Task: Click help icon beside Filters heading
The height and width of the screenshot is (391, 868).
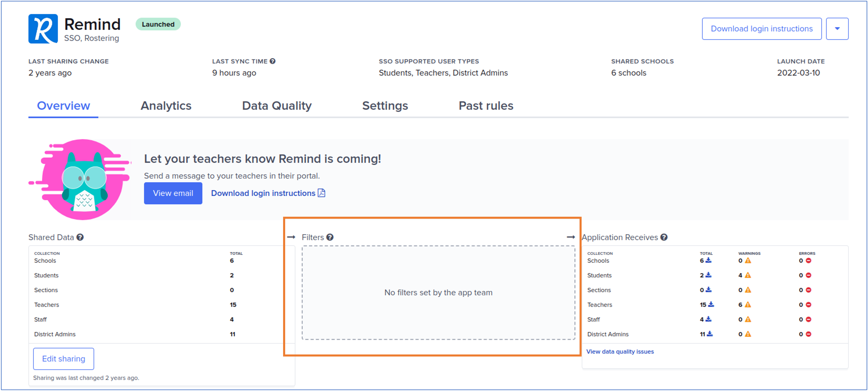Action: [330, 237]
